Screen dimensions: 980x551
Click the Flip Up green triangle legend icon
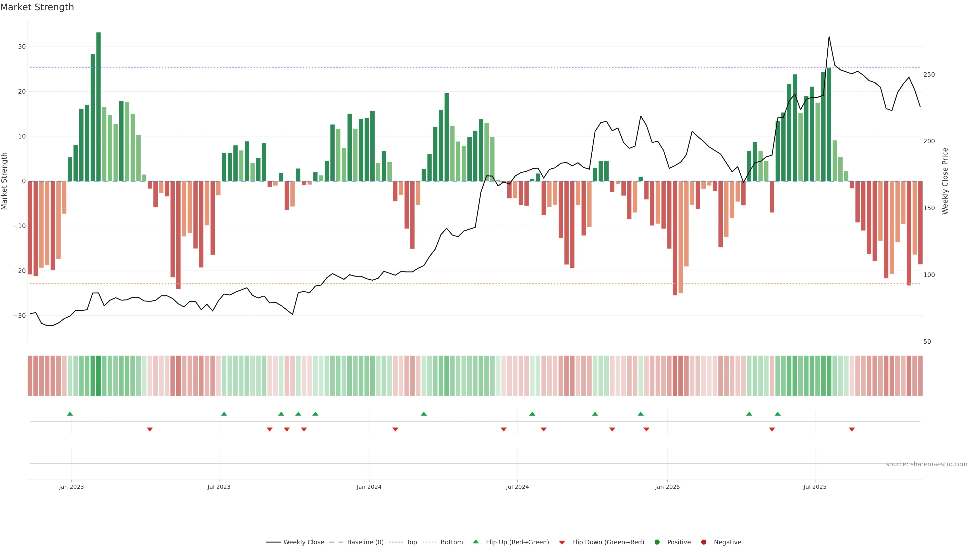(475, 542)
